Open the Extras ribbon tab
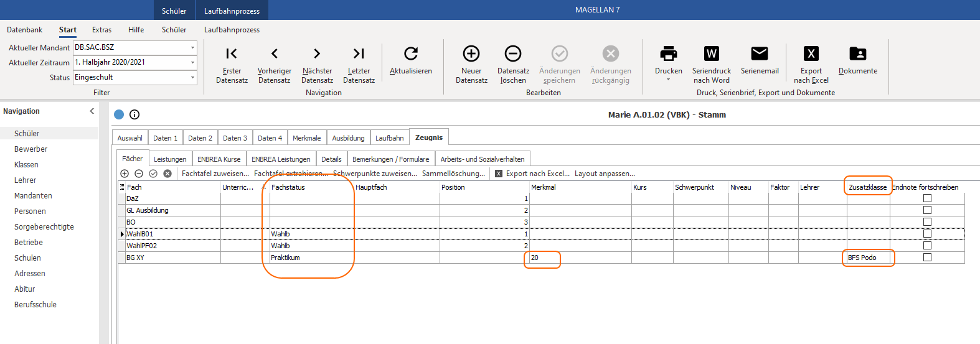Image resolution: width=980 pixels, height=344 pixels. tap(101, 30)
